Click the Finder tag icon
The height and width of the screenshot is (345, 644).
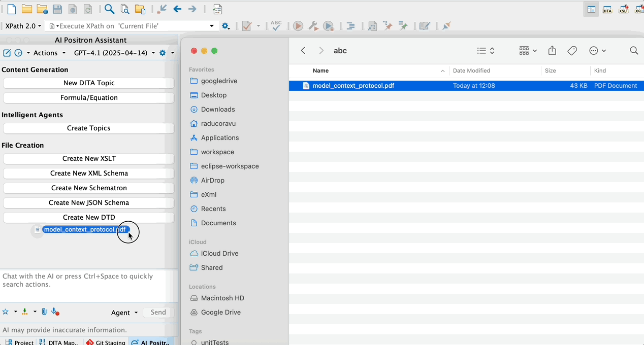click(572, 51)
